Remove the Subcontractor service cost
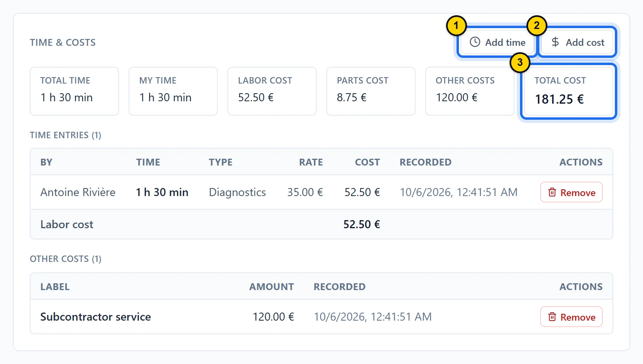The image size is (643, 364). 571,317
